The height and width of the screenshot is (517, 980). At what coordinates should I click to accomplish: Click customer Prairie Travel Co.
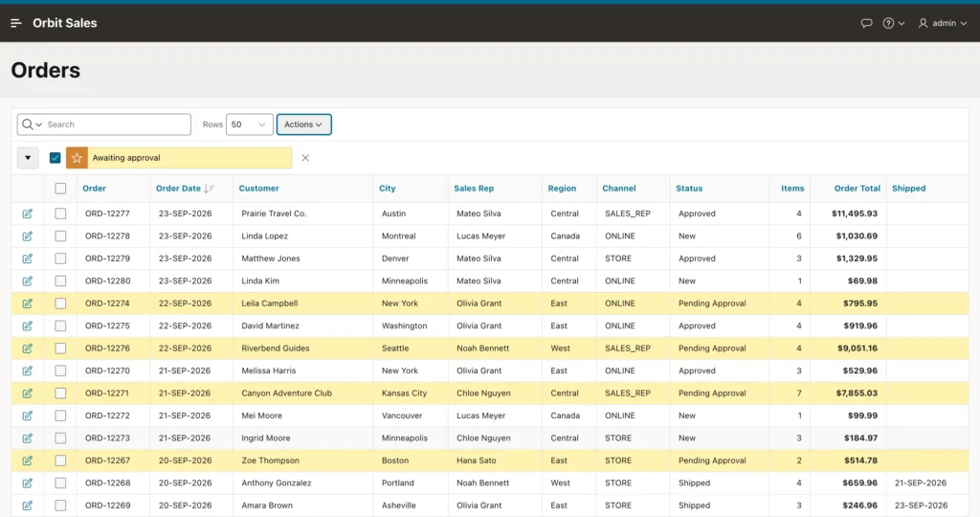pos(274,214)
